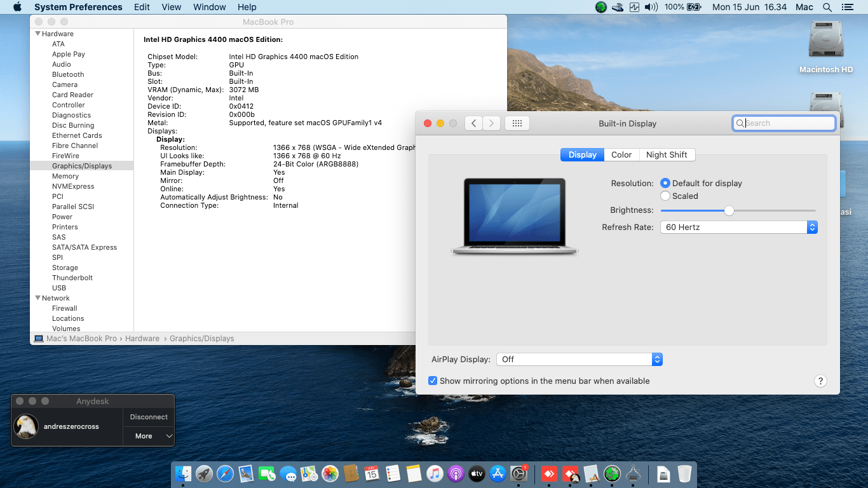Open App Store from the dock
The image size is (868, 488).
[498, 473]
